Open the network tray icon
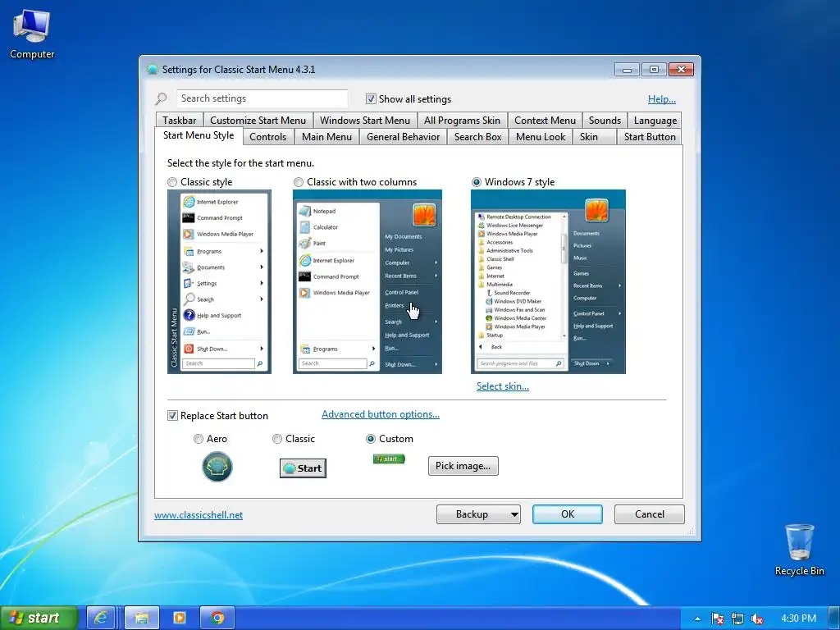 (x=737, y=619)
